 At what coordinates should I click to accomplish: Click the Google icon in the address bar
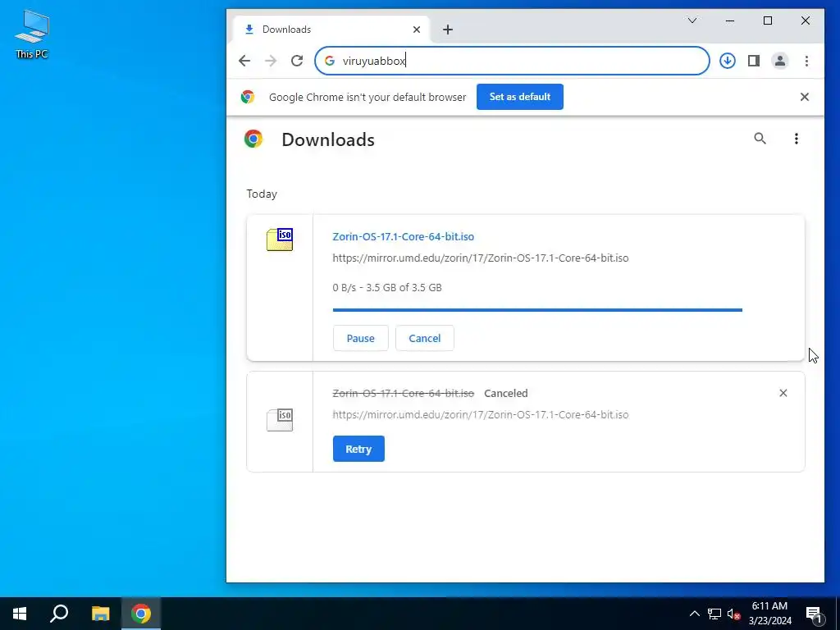pos(330,61)
